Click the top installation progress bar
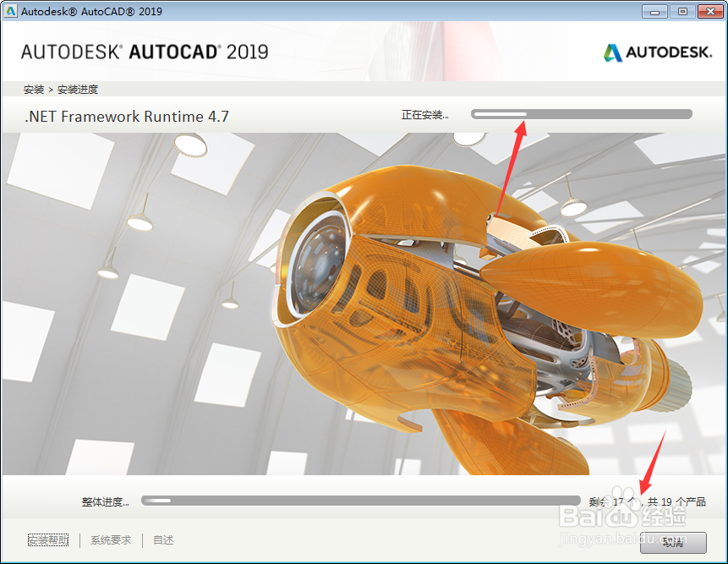Screen dimensions: 728x564 click(580, 112)
